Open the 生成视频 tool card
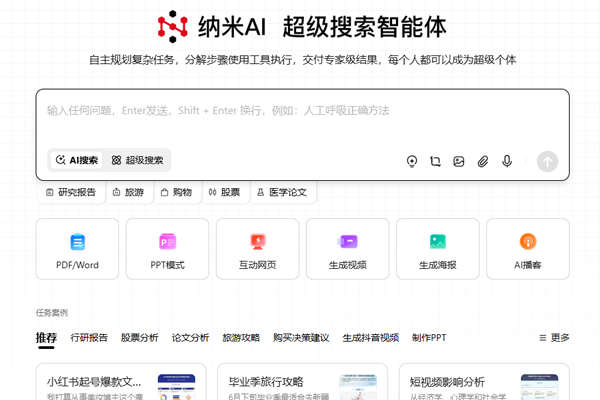This screenshot has width=600, height=400. 348,249
